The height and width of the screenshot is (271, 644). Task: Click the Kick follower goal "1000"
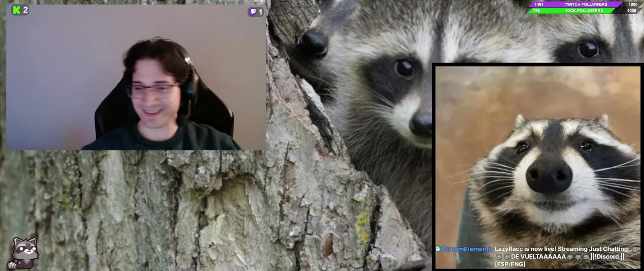pos(632,11)
